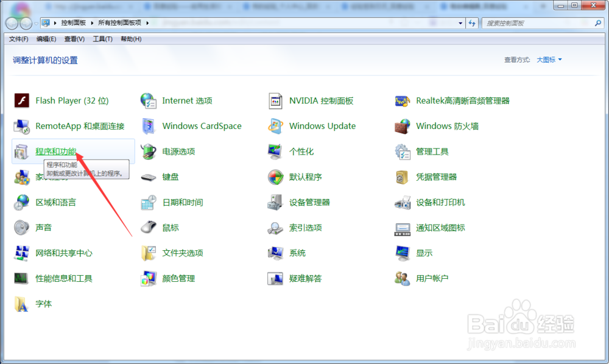The width and height of the screenshot is (609, 364).
Task: Click the Windows CardSpace icon
Action: click(x=149, y=126)
